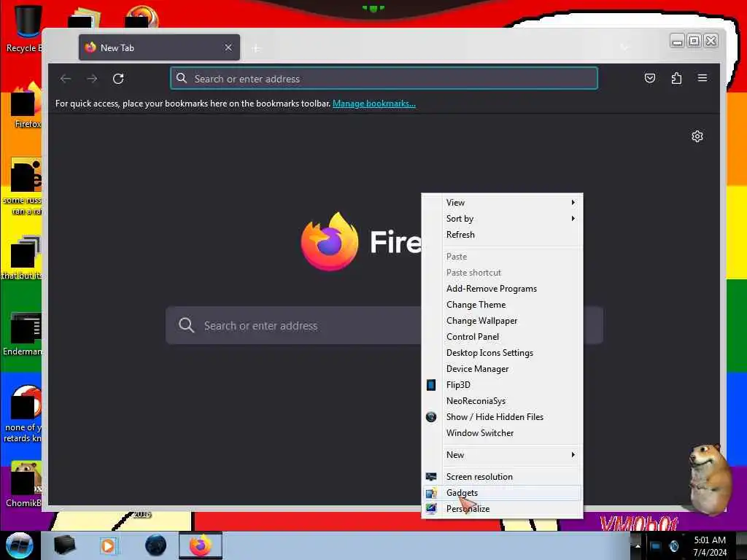Choose Add-Remove Programs menu entry

coord(502,289)
